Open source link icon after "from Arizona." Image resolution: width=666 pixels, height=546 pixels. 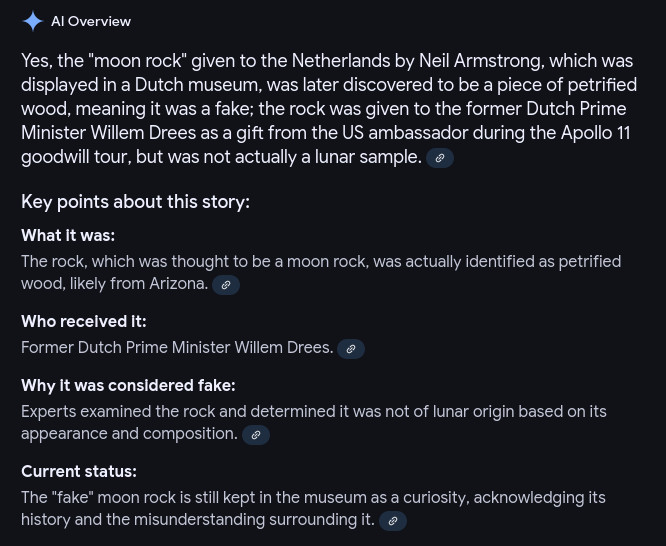[x=226, y=285]
